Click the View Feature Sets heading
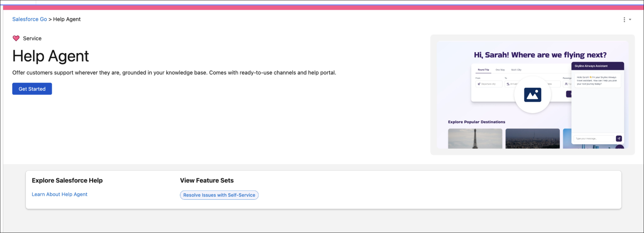 tap(207, 180)
